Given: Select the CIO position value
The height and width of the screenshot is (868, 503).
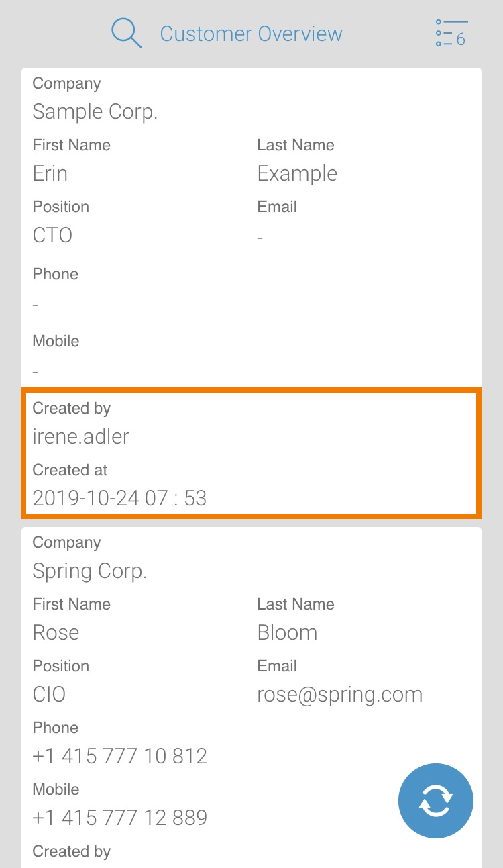Looking at the screenshot, I should tap(49, 694).
